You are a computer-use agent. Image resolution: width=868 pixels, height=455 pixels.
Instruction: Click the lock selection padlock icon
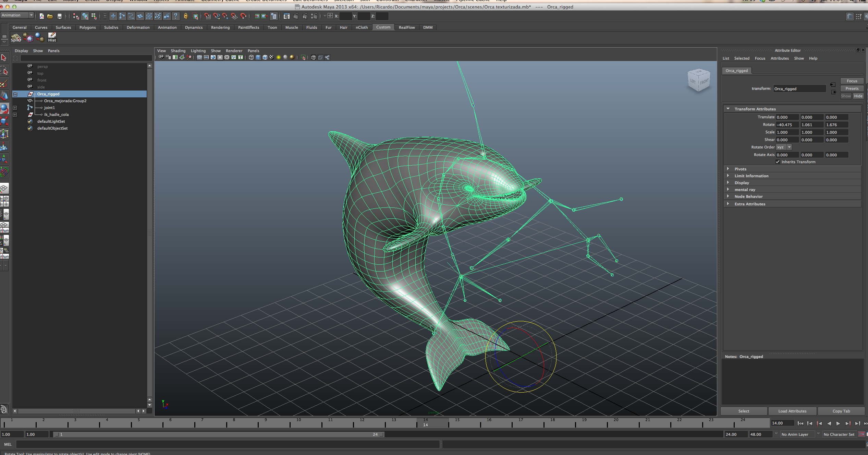[186, 16]
